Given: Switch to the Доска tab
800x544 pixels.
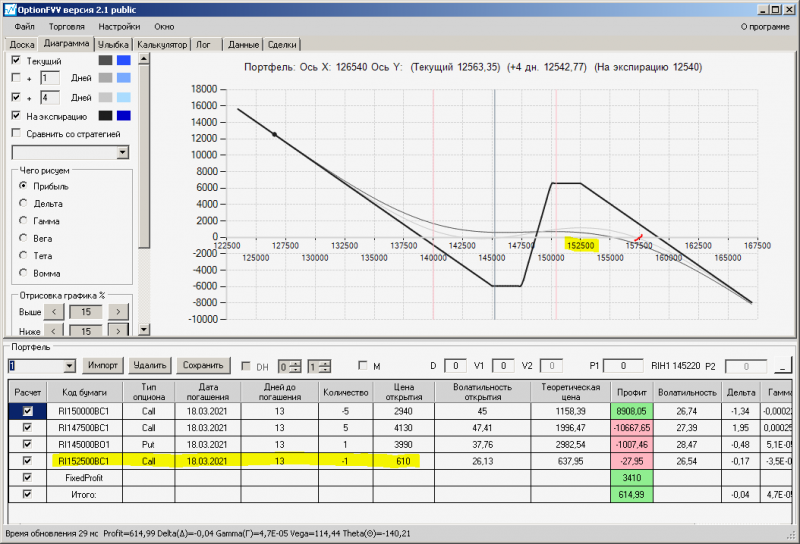Looking at the screenshot, I should point(22,45).
